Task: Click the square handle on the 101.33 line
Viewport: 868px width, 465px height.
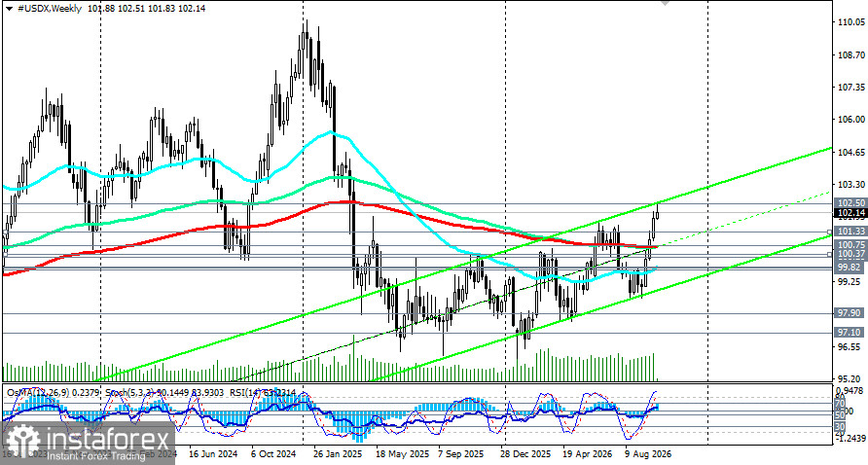Action: click(x=829, y=232)
